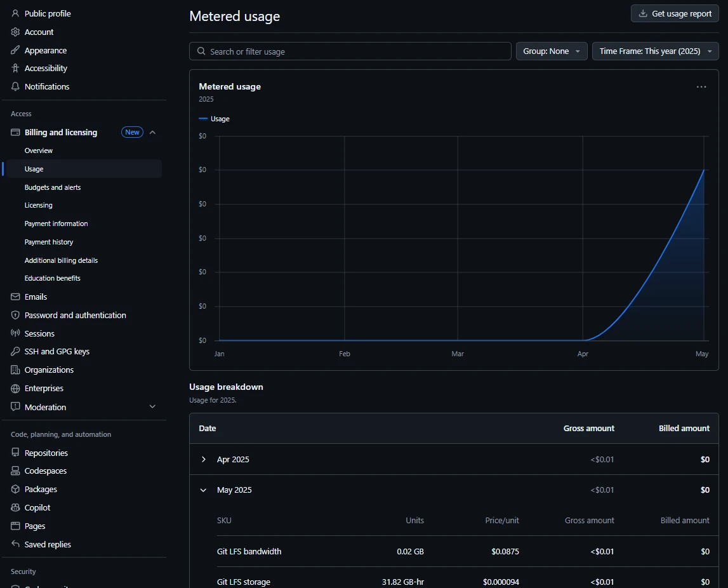This screenshot has width=728, height=588.
Task: Open the Public profile person icon
Action: click(14, 13)
